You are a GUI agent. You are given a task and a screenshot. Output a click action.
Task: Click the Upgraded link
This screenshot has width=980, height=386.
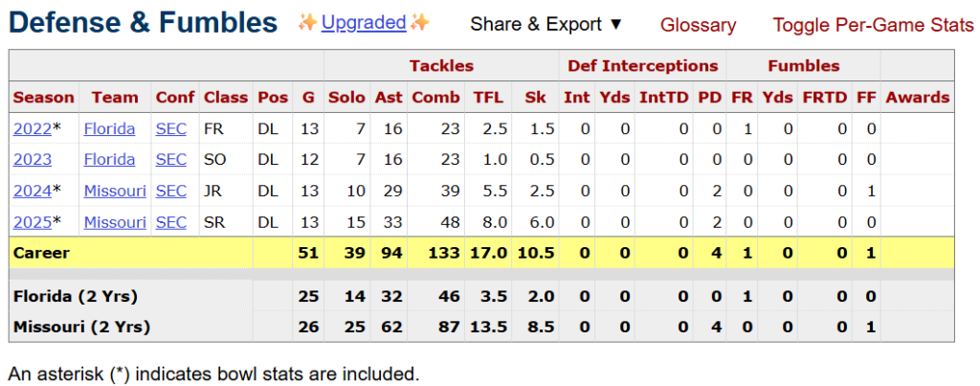point(364,22)
